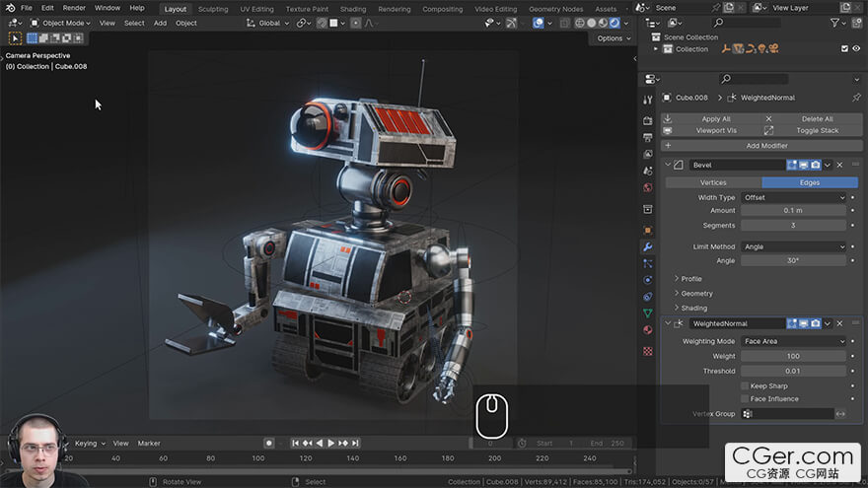Screen dimensions: 868x488
Task: Click the outliner filter funnel icon
Action: pyautogui.click(x=834, y=23)
